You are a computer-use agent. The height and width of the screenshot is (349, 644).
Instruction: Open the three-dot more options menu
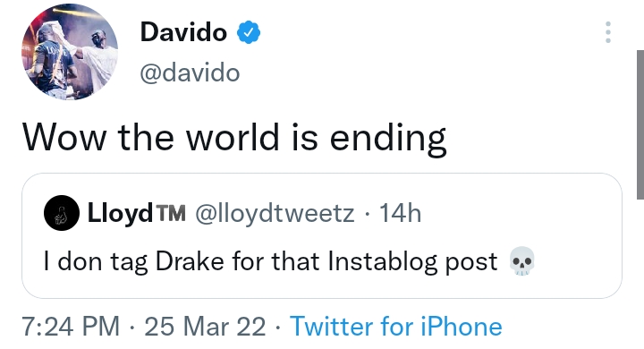click(608, 32)
